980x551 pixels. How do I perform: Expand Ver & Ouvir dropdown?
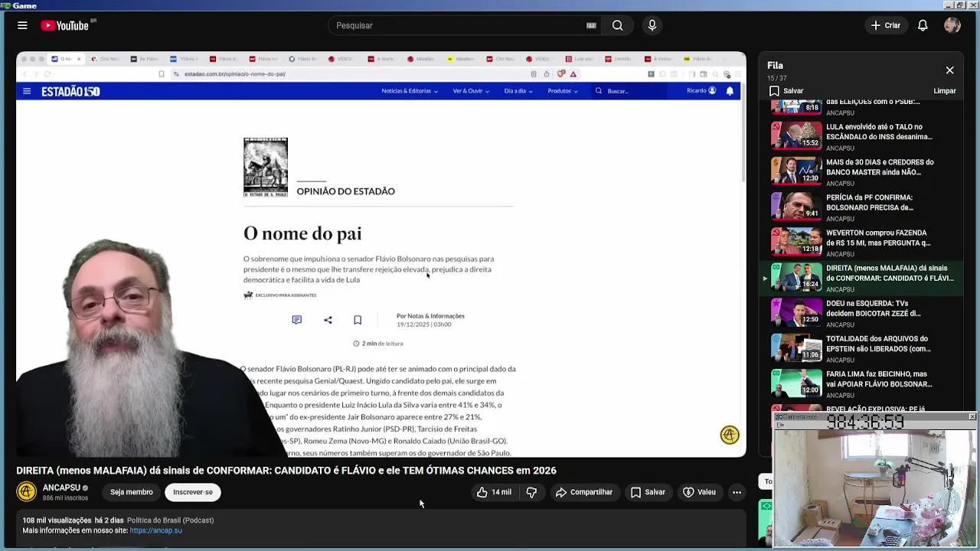coord(471,91)
